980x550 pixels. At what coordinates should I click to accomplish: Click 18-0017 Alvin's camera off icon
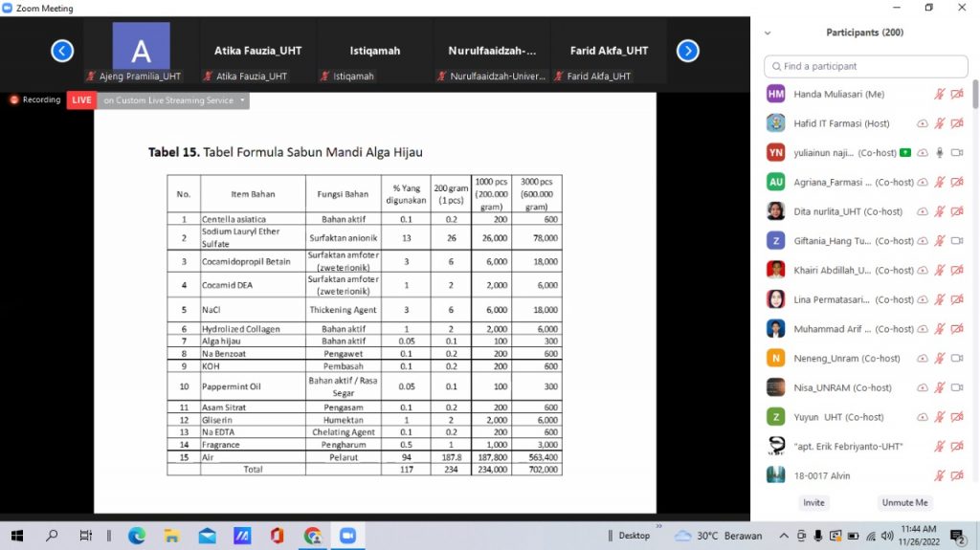[957, 475]
